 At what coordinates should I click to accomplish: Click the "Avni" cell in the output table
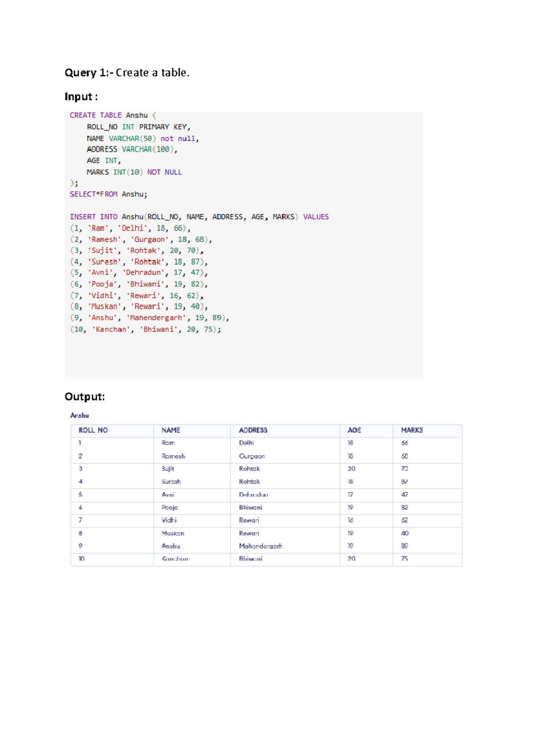[x=168, y=495]
